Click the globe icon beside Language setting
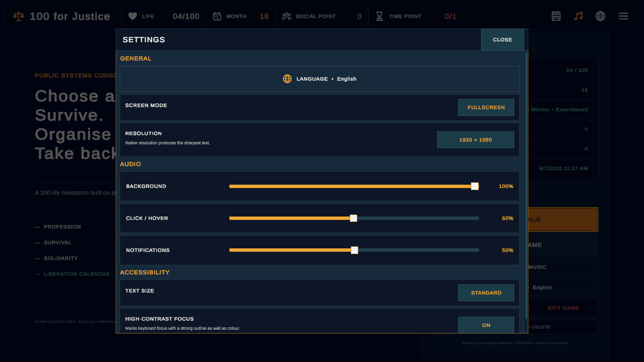 point(287,79)
